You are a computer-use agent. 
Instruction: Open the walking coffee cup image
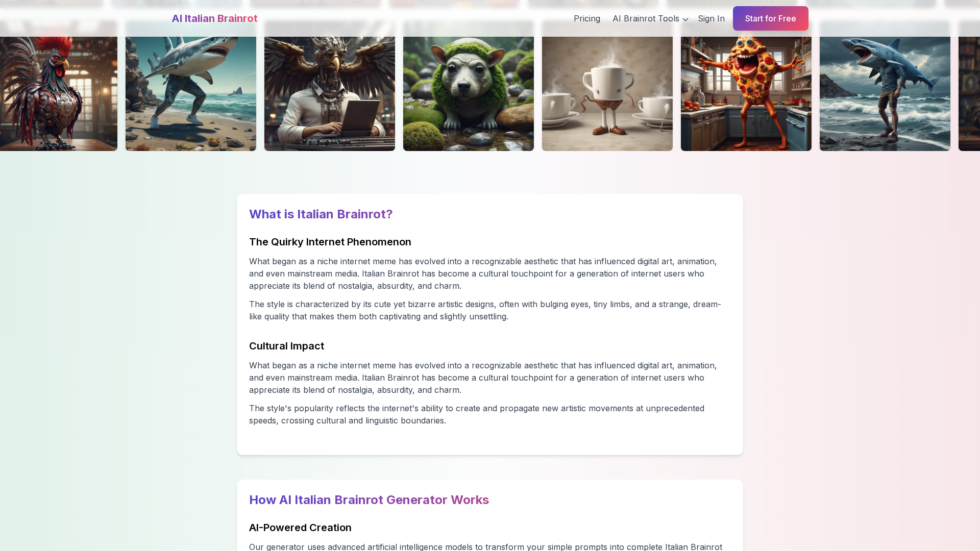(607, 86)
